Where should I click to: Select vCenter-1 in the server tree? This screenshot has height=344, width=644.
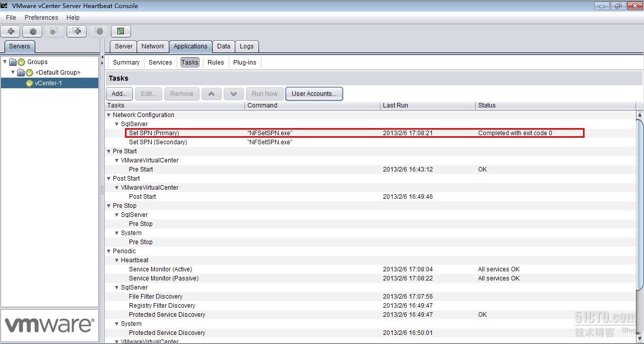tap(49, 83)
